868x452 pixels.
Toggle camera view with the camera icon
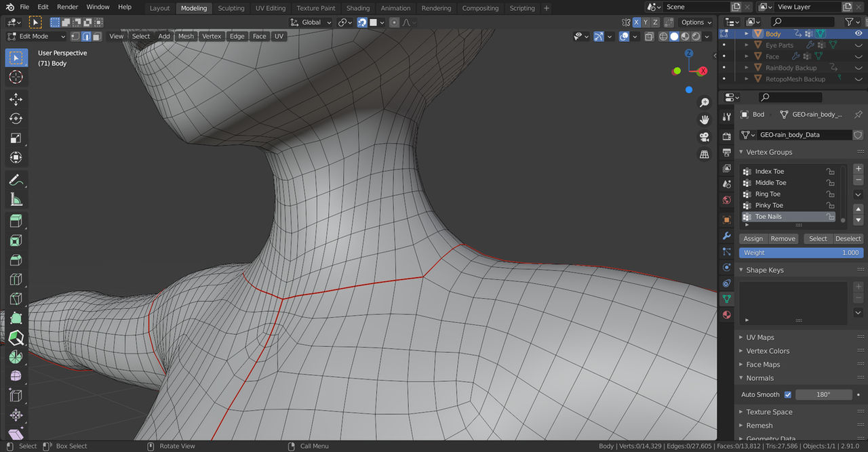pos(705,137)
